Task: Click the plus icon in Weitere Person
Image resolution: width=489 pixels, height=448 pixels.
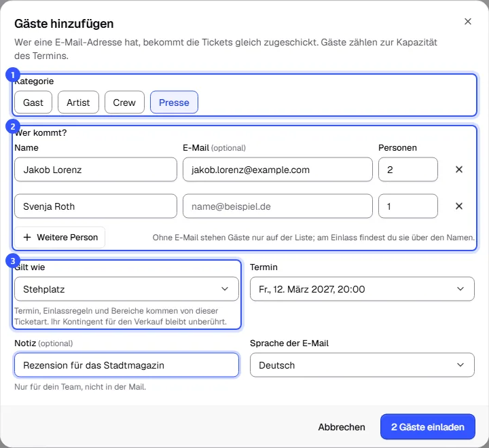Action: click(x=27, y=238)
